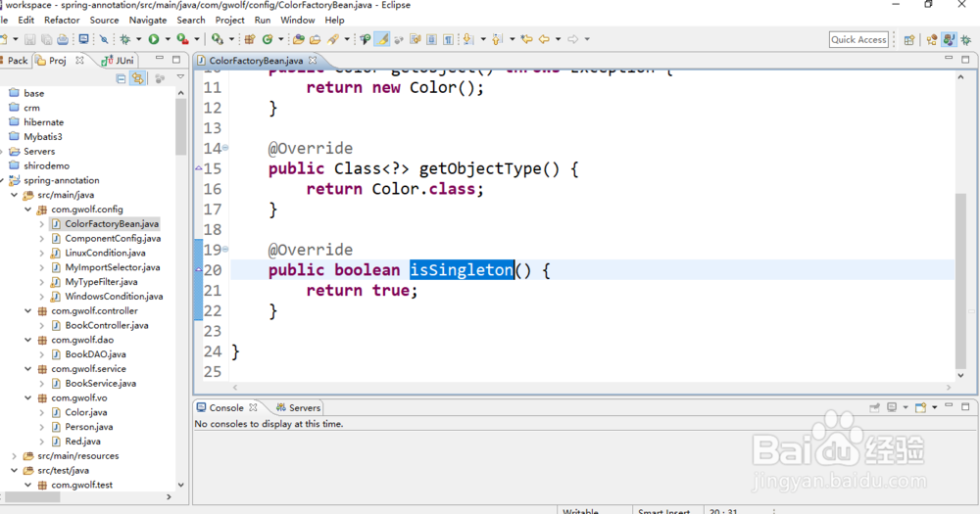Expand the ColorFactoryBean.java tree node
980x514 pixels.
pos(42,223)
